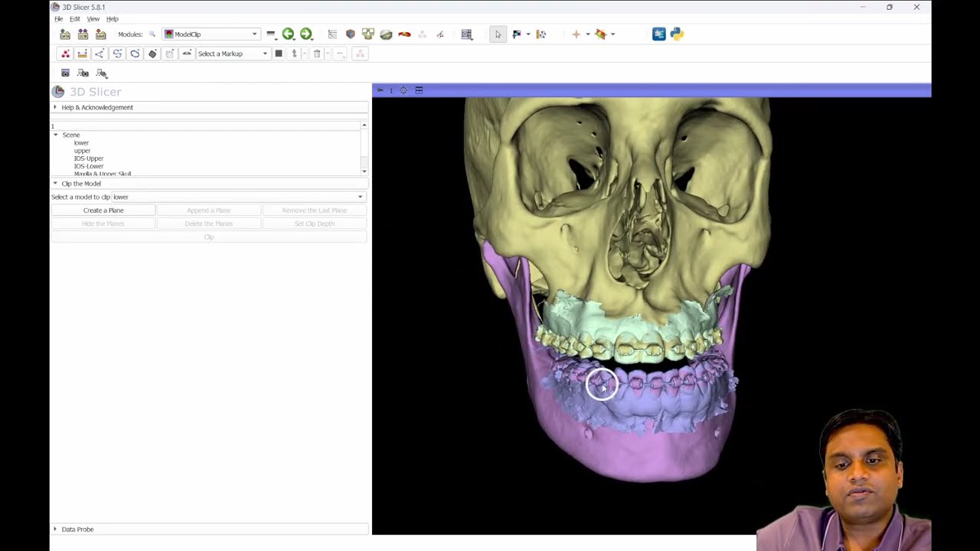Image resolution: width=980 pixels, height=551 pixels.
Task: Click the Save data icon
Action: [x=100, y=34]
